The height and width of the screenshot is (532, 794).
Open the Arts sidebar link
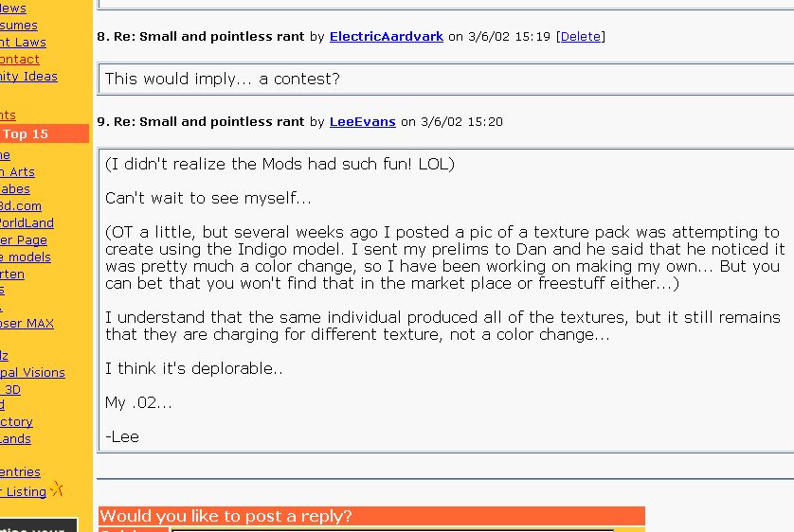click(19, 172)
